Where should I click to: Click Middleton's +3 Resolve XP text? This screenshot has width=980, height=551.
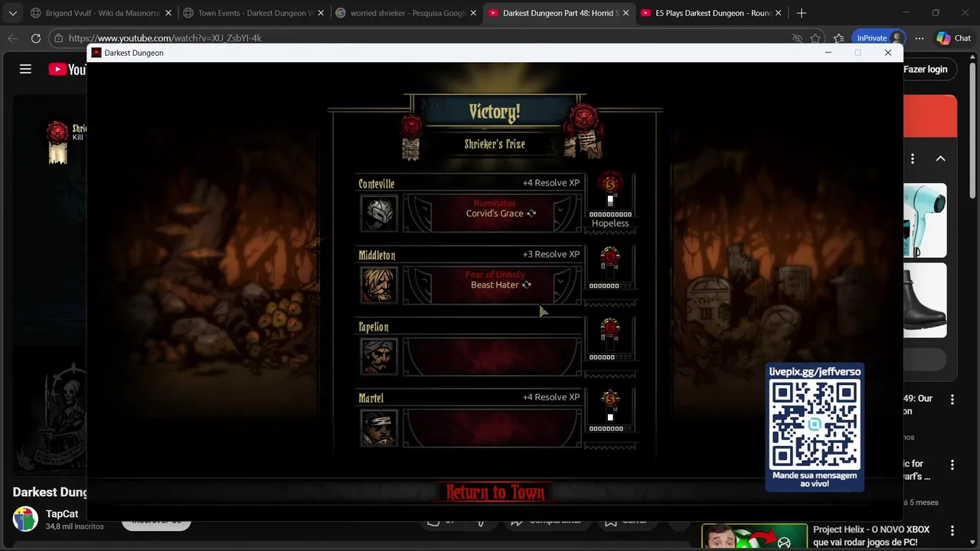click(x=551, y=254)
